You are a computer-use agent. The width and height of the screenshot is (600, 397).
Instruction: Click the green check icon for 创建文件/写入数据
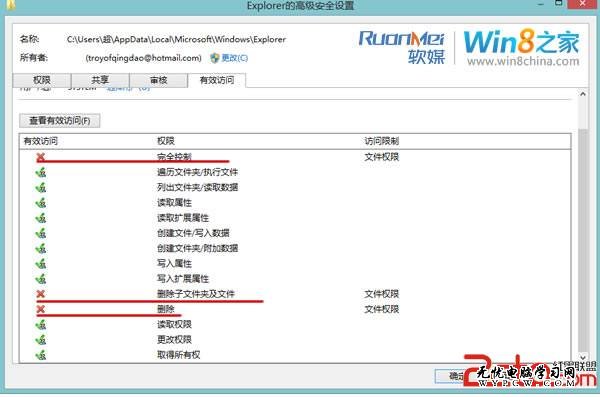pyautogui.click(x=41, y=233)
